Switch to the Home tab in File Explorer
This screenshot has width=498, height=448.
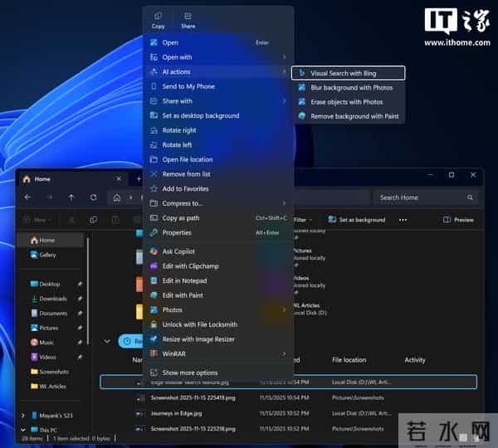pos(71,179)
